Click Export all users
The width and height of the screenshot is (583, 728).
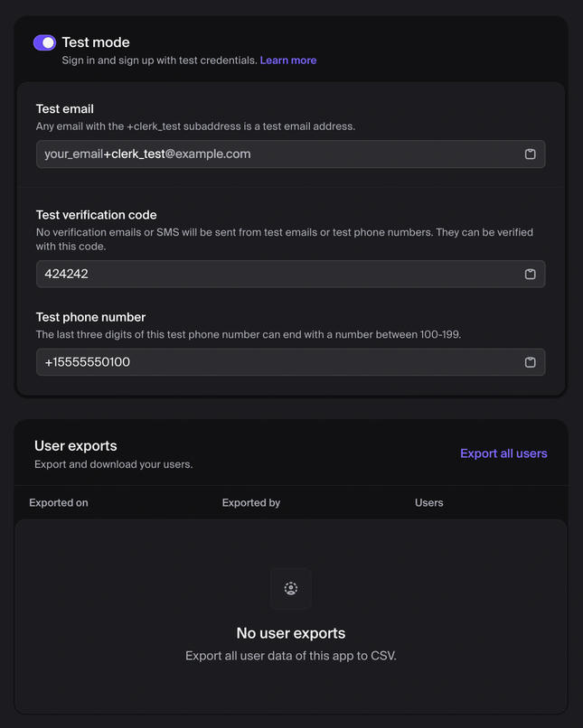point(503,453)
